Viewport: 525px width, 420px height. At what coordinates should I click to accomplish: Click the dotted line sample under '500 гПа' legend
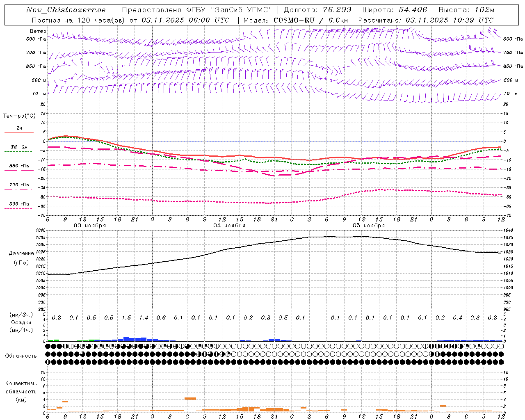click(18, 208)
